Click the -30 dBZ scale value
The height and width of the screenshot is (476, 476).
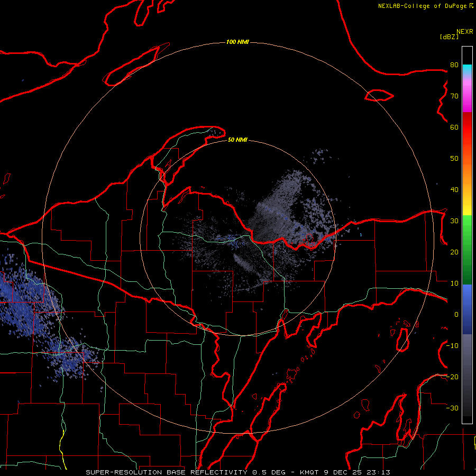pyautogui.click(x=453, y=408)
